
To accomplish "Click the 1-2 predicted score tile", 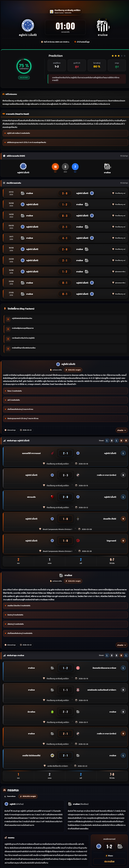I will [x=57, y=65].
